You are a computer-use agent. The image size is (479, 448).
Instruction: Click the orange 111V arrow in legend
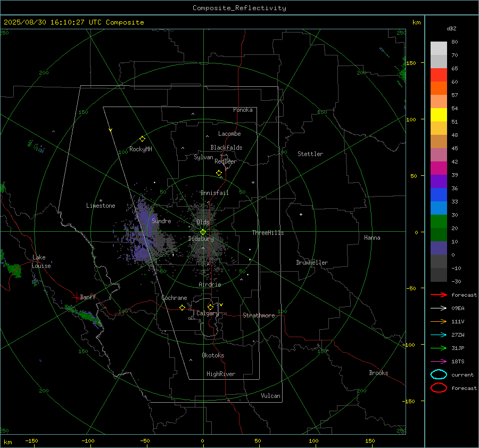439,321
